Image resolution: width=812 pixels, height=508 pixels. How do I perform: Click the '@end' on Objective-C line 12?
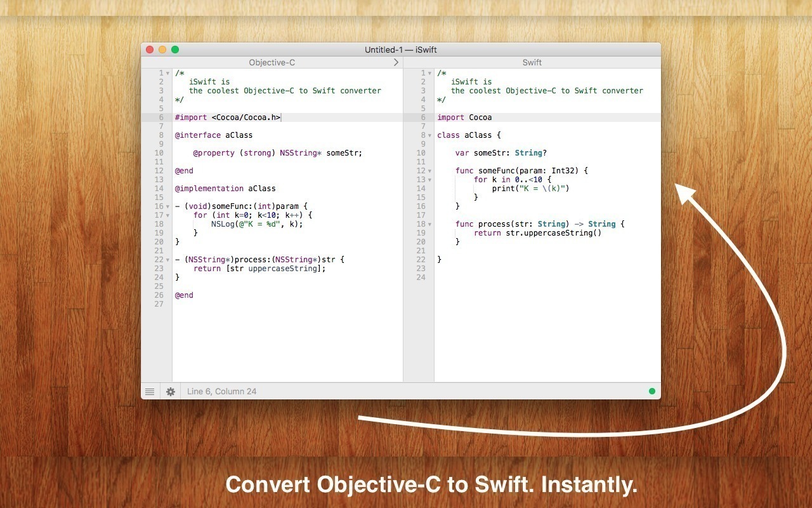(184, 171)
